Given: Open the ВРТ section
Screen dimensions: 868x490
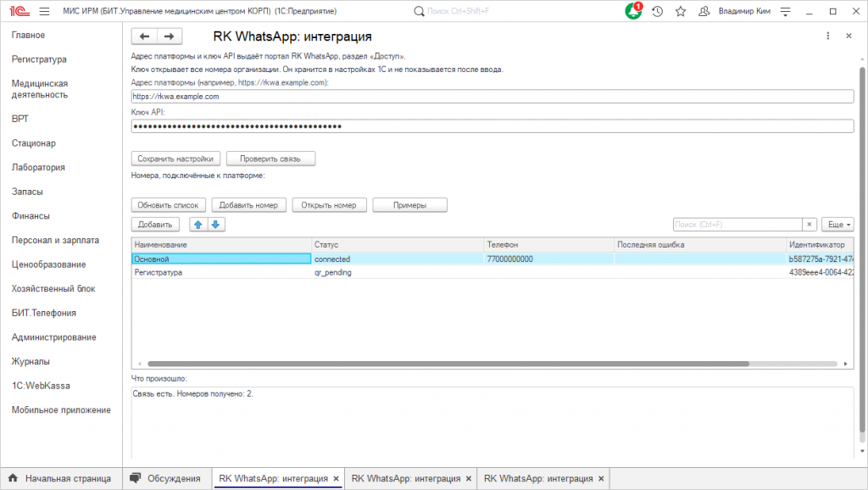Looking at the screenshot, I should tap(20, 119).
